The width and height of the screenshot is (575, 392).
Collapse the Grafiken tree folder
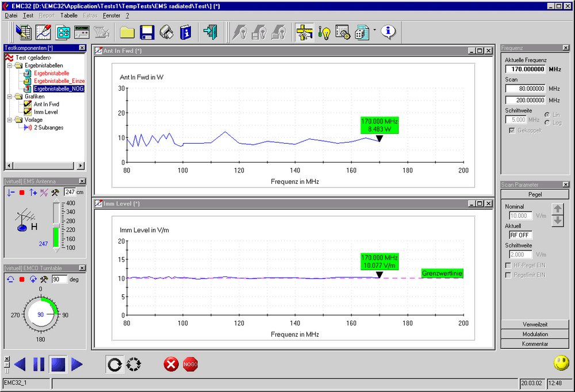(x=10, y=97)
